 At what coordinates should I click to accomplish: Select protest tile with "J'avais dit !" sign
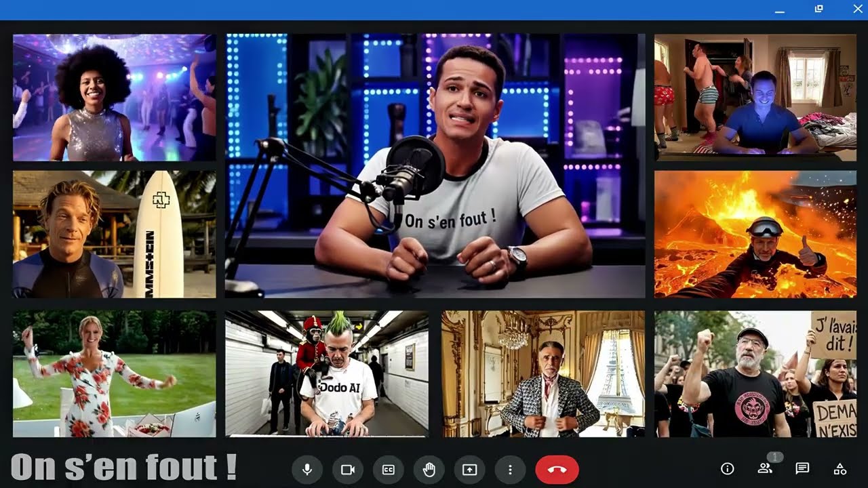coord(755,374)
